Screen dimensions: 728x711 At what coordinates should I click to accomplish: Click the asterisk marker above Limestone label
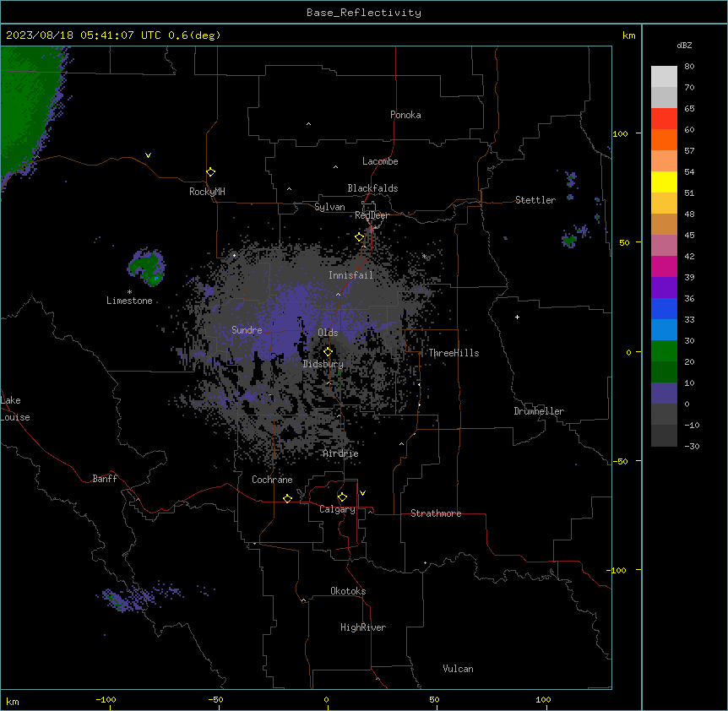(x=129, y=292)
